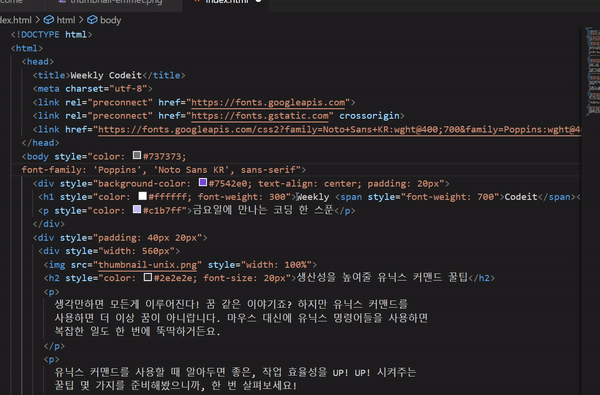This screenshot has width=600, height=395.
Task: Click the text '금요일에 만나는 코딩 한 스푼'
Action: pos(262,211)
